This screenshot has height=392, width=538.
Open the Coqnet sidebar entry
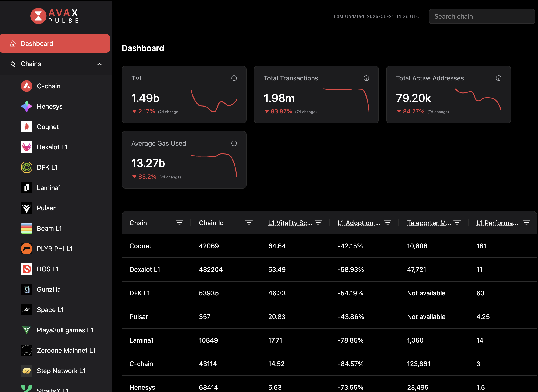[48, 127]
